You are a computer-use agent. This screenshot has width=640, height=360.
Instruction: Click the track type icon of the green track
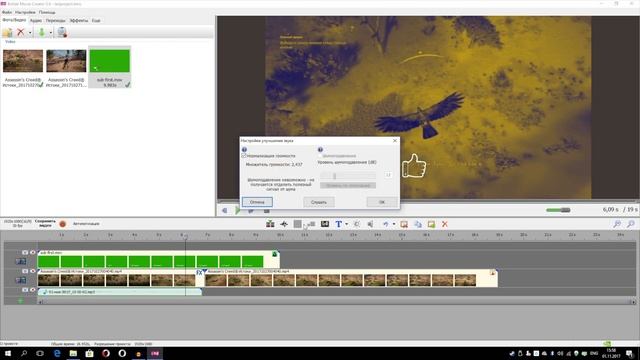pyautogui.click(x=21, y=261)
